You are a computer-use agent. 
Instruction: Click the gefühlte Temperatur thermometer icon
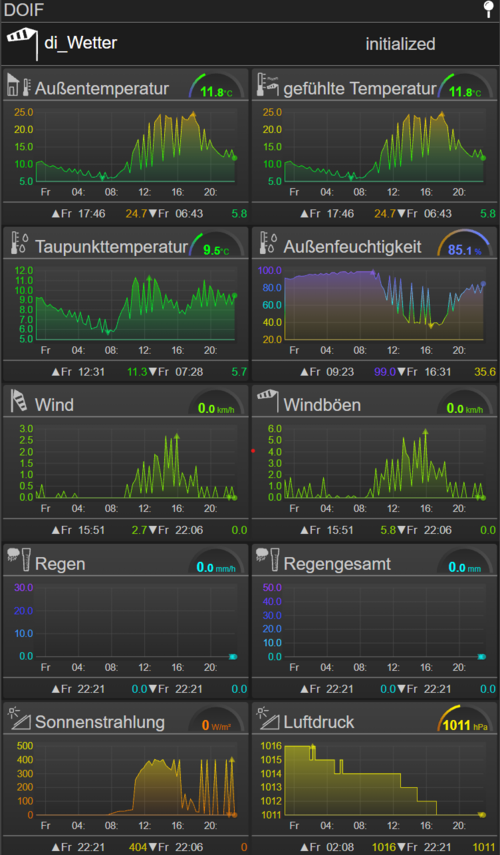tap(268, 85)
